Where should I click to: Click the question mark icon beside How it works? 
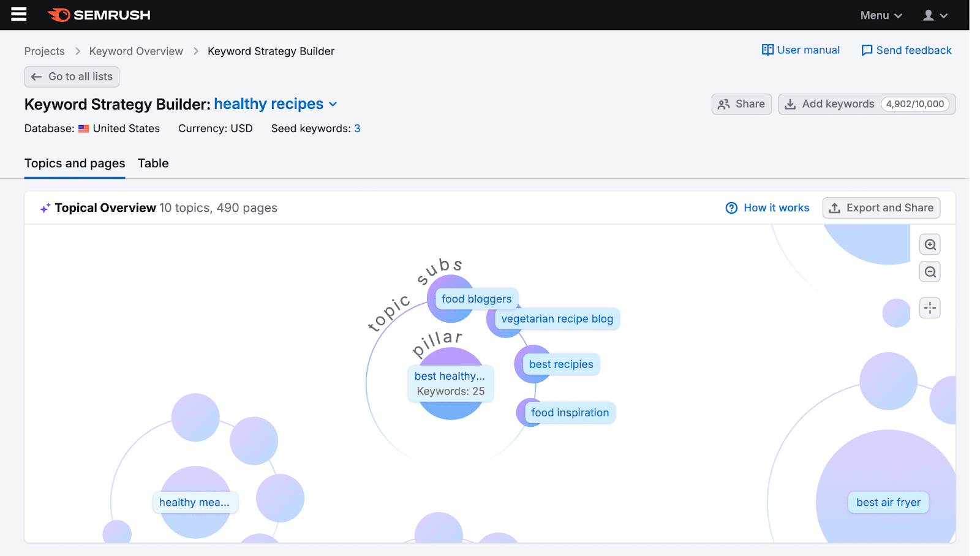pos(731,208)
